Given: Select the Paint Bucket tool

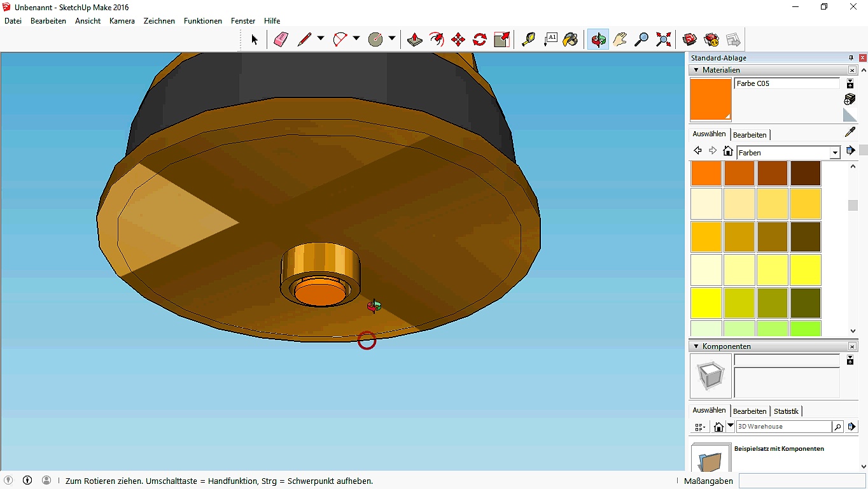Looking at the screenshot, I should (571, 39).
